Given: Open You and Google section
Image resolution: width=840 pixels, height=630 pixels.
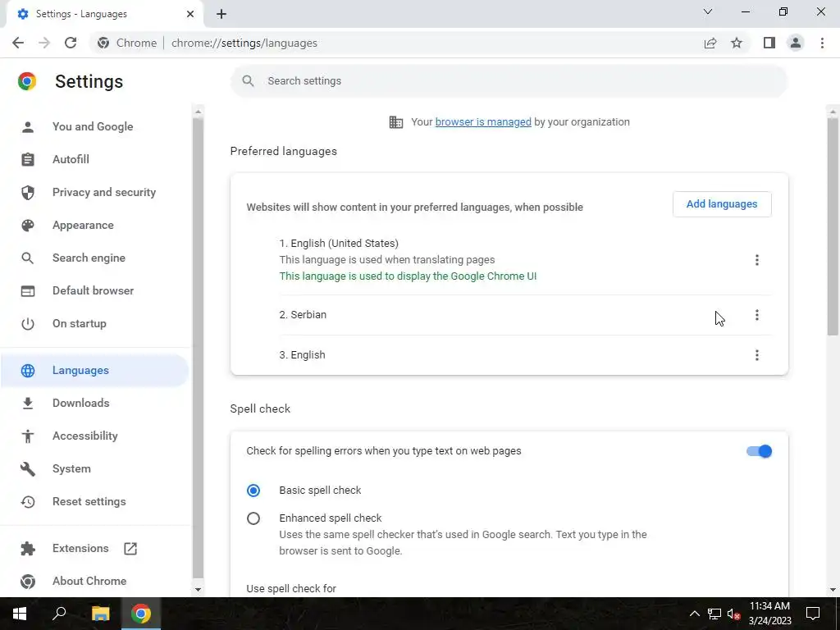Looking at the screenshot, I should 94,127.
